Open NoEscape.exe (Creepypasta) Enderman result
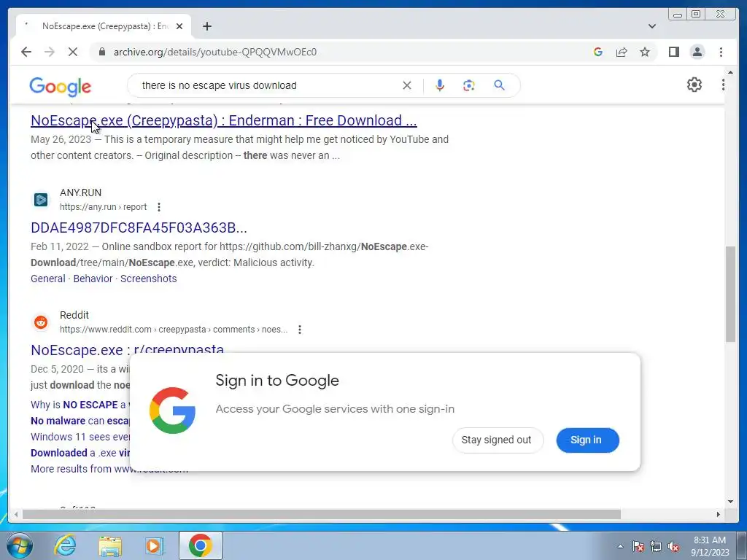The image size is (747, 560). pos(224,120)
